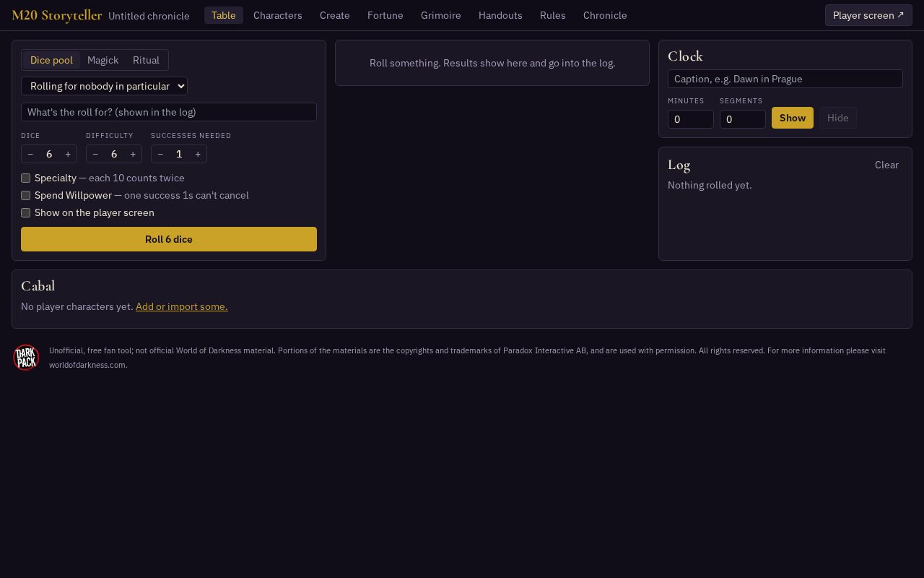The width and height of the screenshot is (924, 578).
Task: Clear the roll log
Action: pos(886,165)
